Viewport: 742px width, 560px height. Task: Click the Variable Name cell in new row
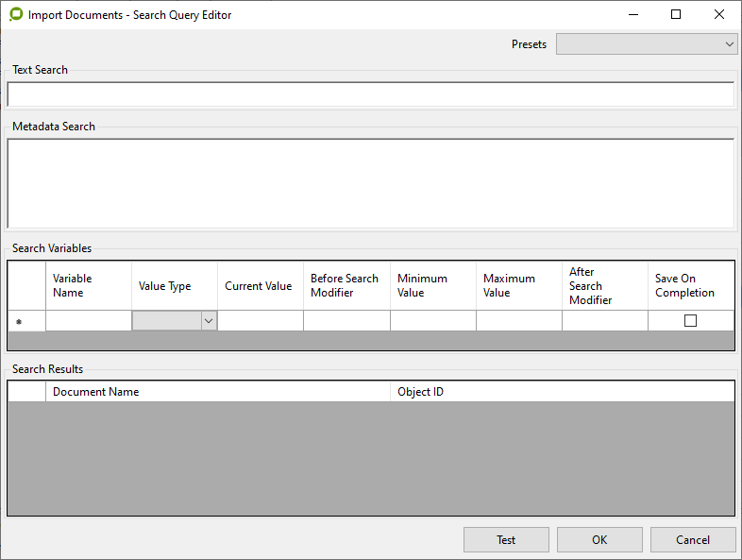pos(88,321)
